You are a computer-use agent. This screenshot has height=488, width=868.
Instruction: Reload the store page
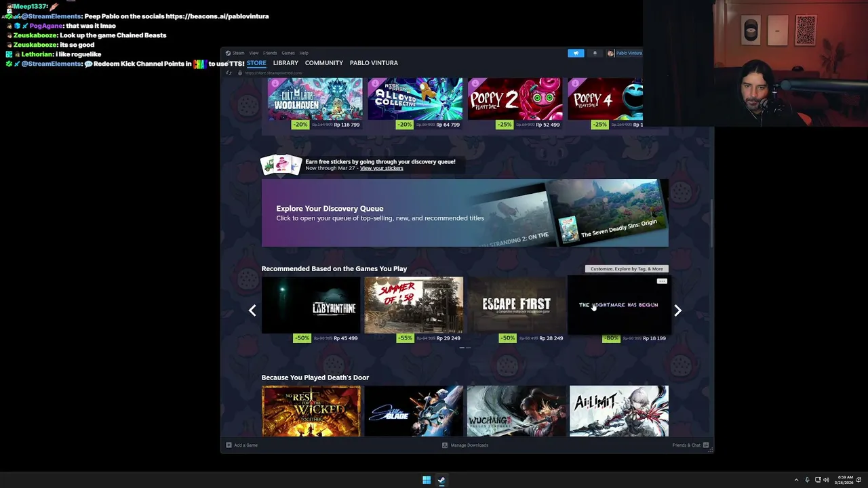point(229,73)
